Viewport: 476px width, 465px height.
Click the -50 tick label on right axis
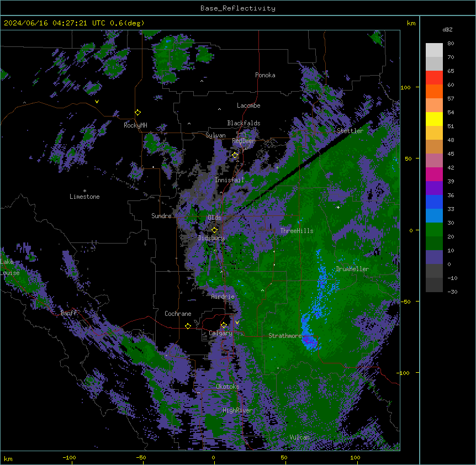pos(405,302)
